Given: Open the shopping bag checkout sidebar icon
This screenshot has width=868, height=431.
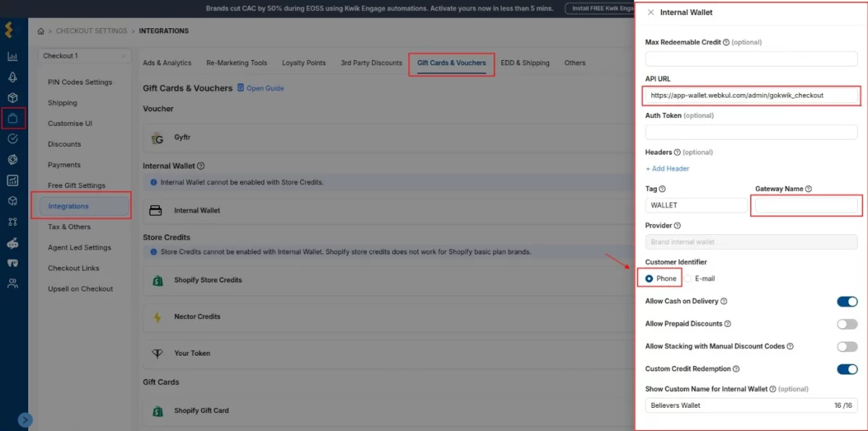Looking at the screenshot, I should point(12,118).
